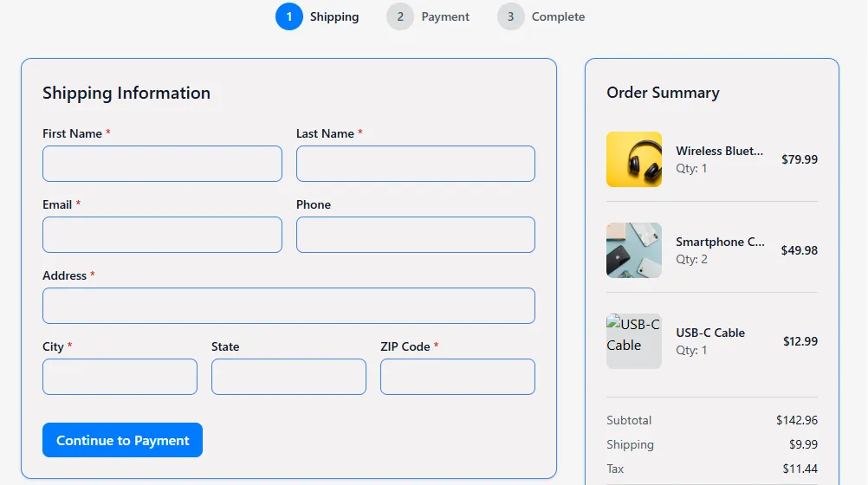This screenshot has height=485, width=868.
Task: Select the Email text box
Action: pos(162,235)
